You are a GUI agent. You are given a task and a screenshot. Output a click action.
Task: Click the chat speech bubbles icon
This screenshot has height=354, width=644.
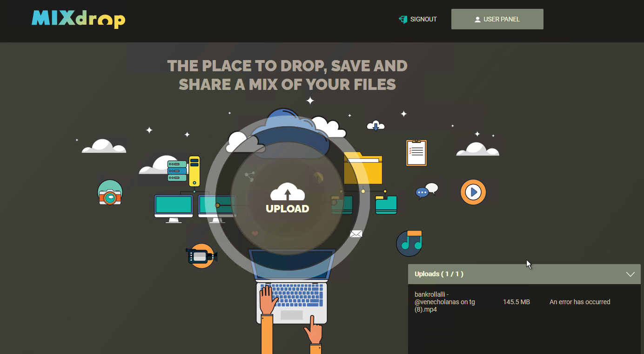[x=427, y=191]
